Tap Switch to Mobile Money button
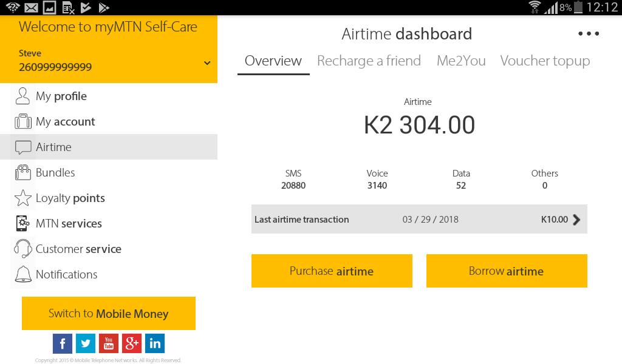The image size is (622, 364). click(x=109, y=314)
